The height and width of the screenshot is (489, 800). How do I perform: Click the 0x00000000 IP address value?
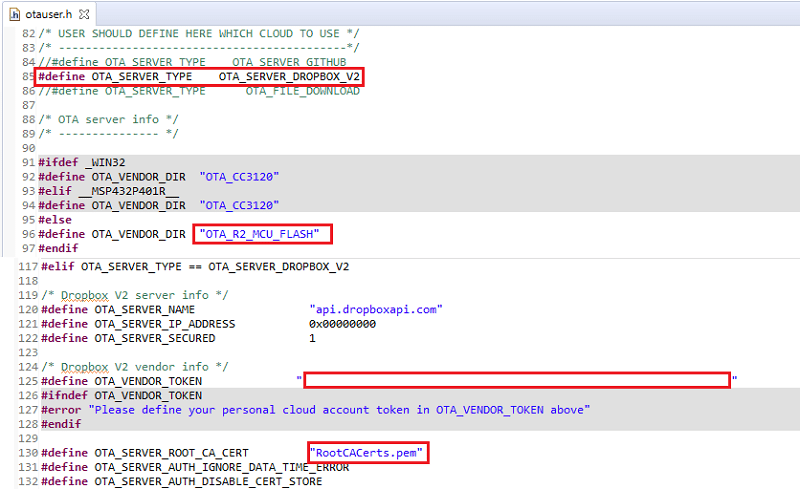(x=342, y=324)
